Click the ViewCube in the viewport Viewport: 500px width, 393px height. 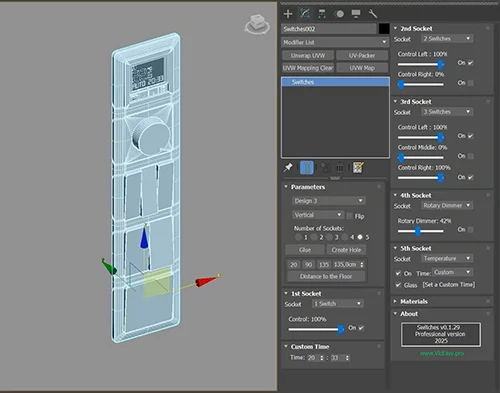point(257,25)
